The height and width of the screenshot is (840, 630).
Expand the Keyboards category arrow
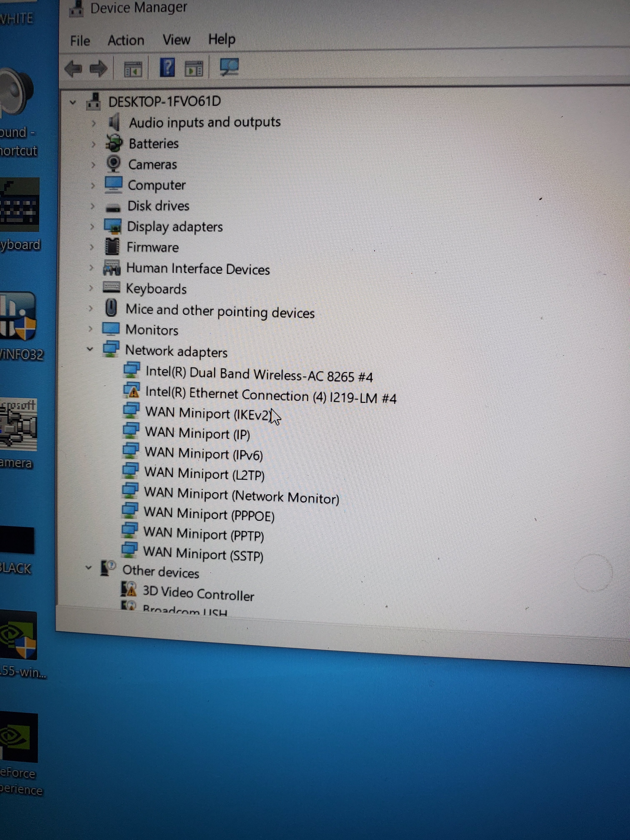91,289
